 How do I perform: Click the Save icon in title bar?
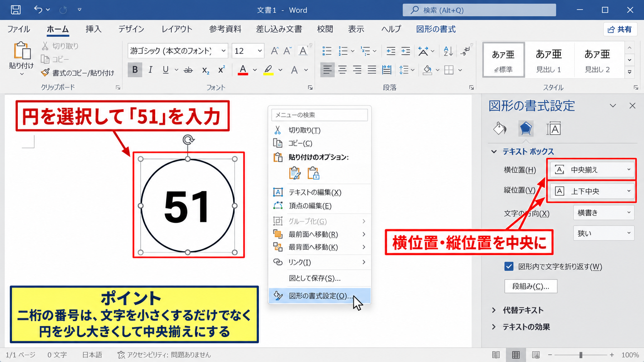16,10
